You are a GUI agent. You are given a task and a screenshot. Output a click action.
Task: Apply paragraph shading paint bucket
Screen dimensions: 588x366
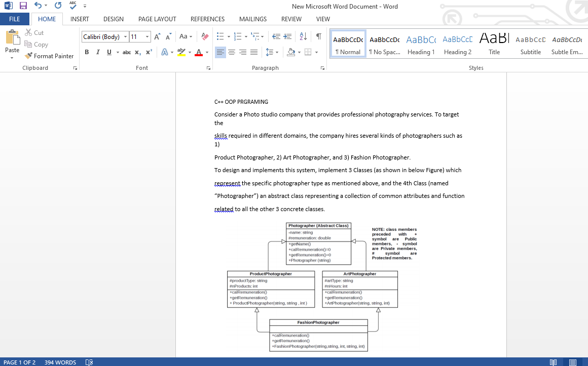coord(291,52)
